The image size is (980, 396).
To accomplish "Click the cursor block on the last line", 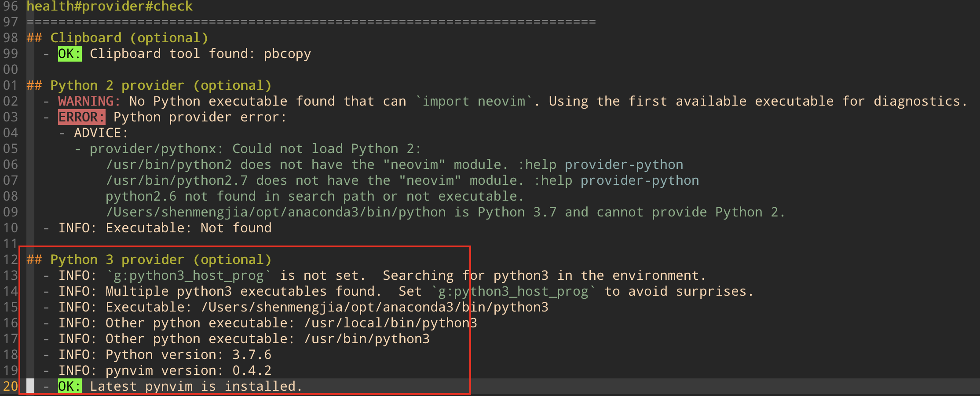I will 30,386.
